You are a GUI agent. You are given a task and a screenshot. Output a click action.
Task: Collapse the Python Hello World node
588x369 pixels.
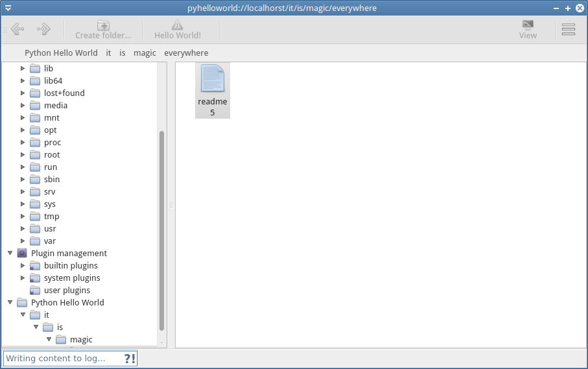10,302
